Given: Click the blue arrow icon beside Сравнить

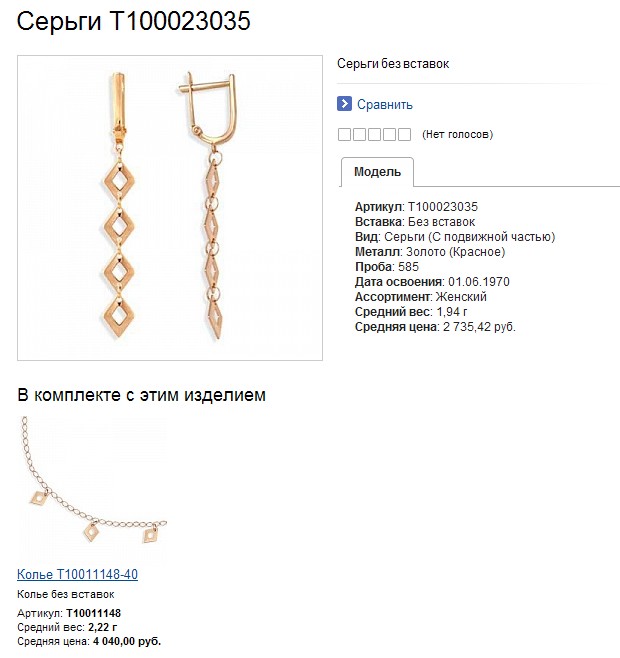Looking at the screenshot, I should tap(344, 104).
